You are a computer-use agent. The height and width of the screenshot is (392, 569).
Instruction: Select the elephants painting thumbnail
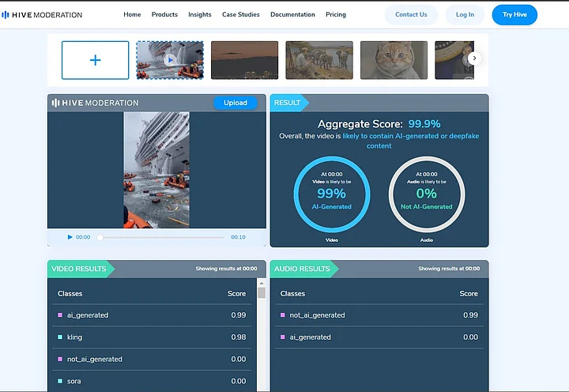coord(318,60)
